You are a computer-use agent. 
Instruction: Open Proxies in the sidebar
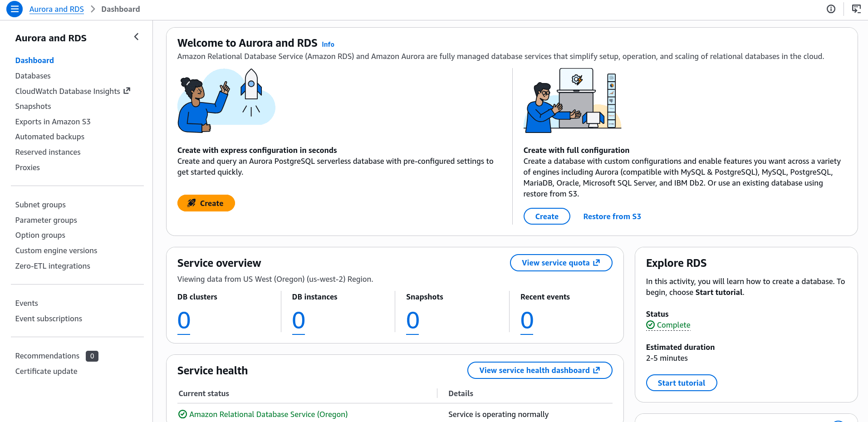pyautogui.click(x=28, y=167)
